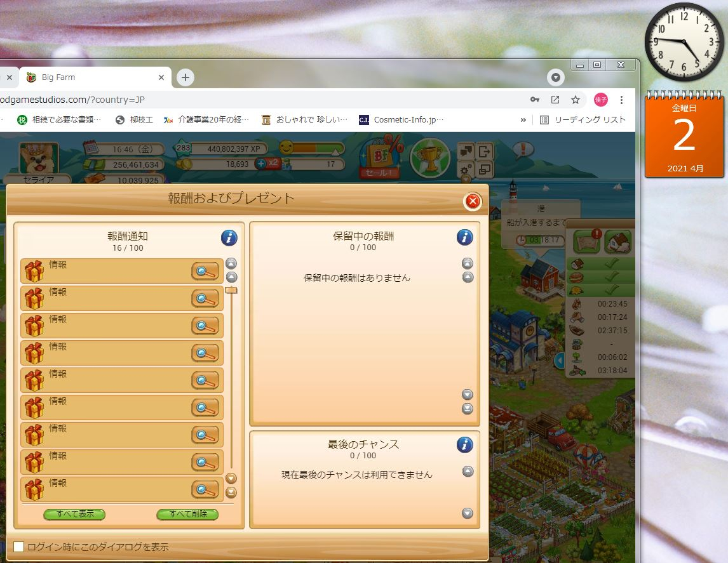728x563 pixels.
Task: Click the blue left arrow collapse button
Action: pos(560,360)
